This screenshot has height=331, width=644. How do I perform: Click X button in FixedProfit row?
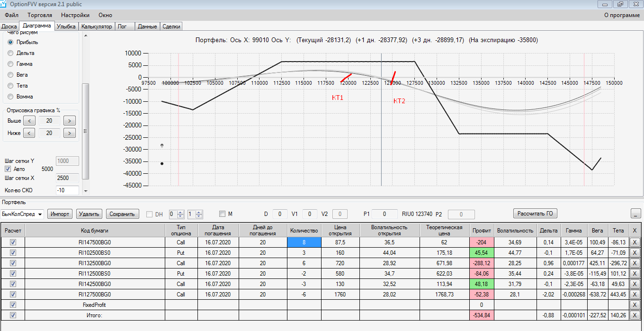point(635,304)
